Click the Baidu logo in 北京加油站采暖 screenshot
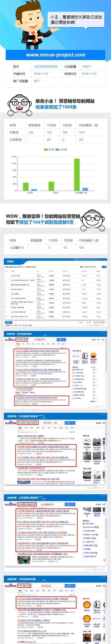The height and width of the screenshot is (644, 111). click(11, 585)
